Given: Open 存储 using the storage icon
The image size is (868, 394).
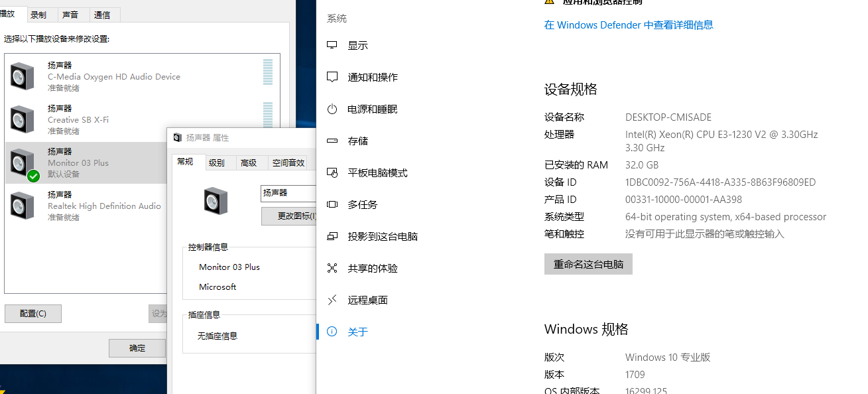Looking at the screenshot, I should tap(332, 141).
